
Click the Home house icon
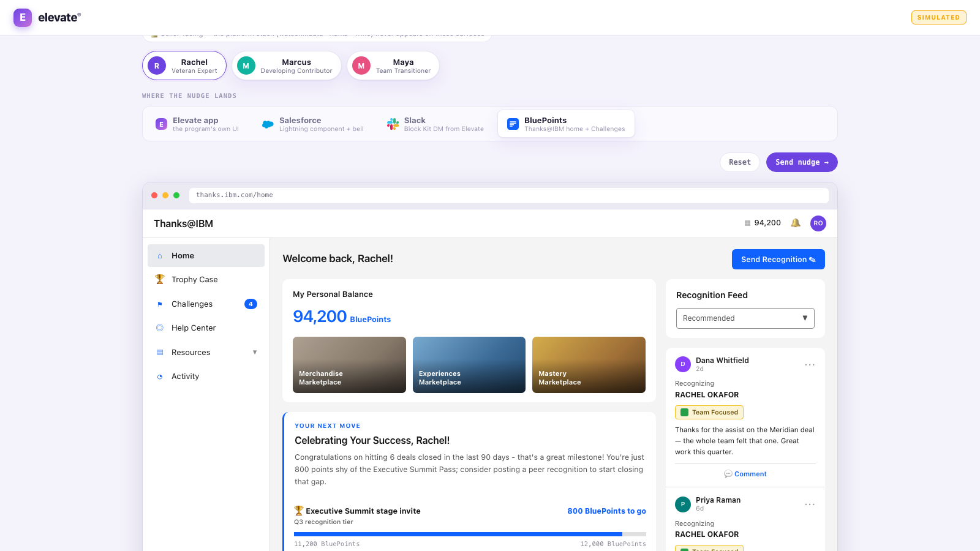pos(160,256)
